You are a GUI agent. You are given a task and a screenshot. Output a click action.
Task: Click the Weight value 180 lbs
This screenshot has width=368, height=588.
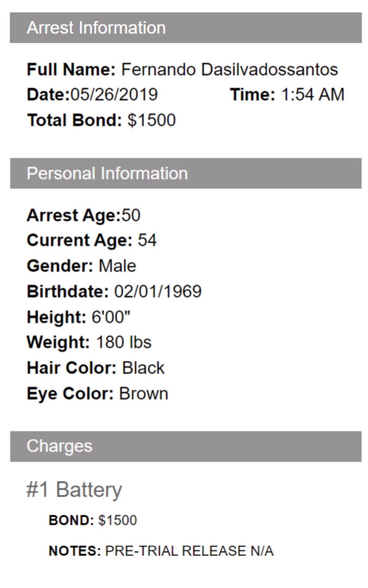[124, 342]
